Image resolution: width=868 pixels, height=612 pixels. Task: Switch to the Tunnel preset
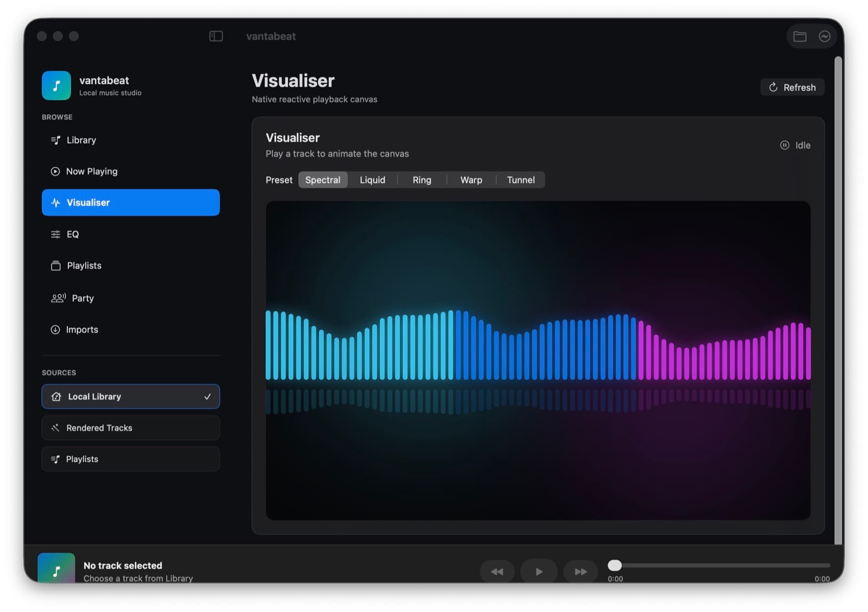pyautogui.click(x=521, y=180)
